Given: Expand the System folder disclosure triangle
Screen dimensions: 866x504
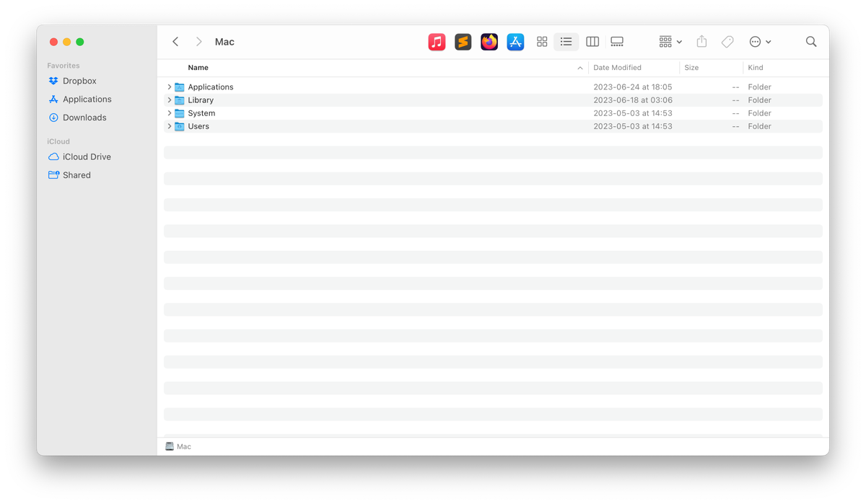Looking at the screenshot, I should [x=169, y=113].
